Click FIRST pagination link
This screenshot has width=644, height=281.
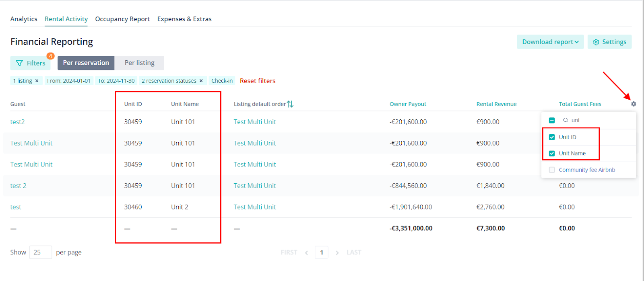coord(289,252)
